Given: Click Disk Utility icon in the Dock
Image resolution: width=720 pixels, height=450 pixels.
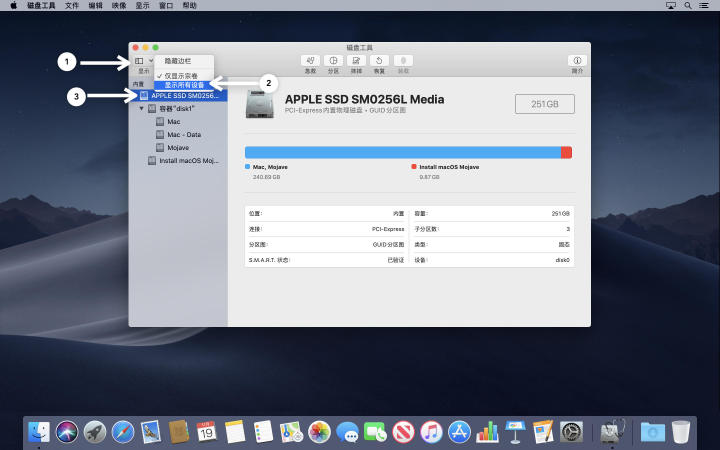Looking at the screenshot, I should [x=613, y=432].
